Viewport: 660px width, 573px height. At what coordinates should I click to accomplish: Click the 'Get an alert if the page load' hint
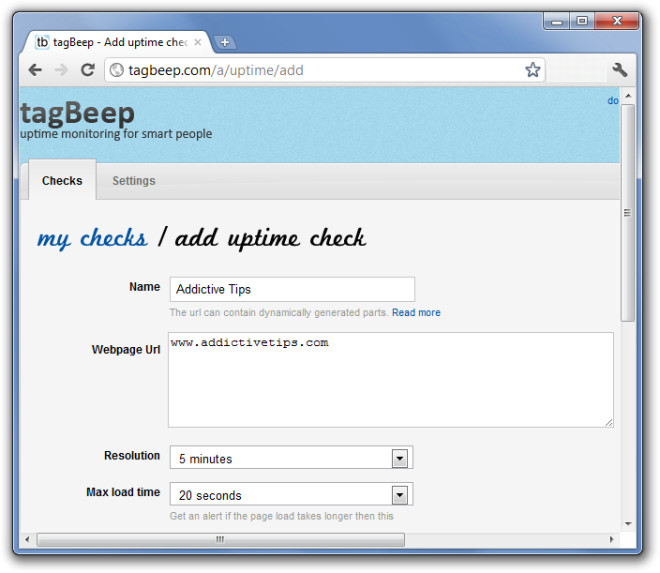[x=282, y=516]
